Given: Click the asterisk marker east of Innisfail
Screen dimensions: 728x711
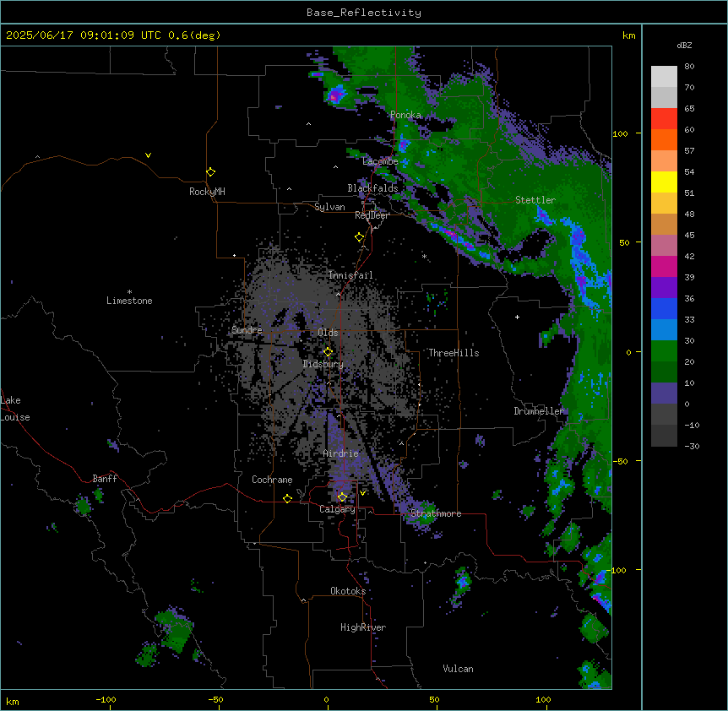Looking at the screenshot, I should coord(424,256).
